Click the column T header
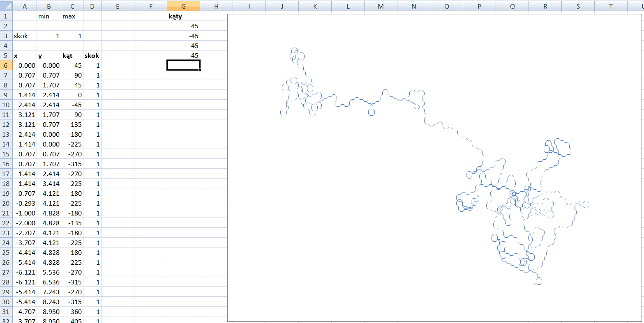Screen dimensions: 644x323 611,6
